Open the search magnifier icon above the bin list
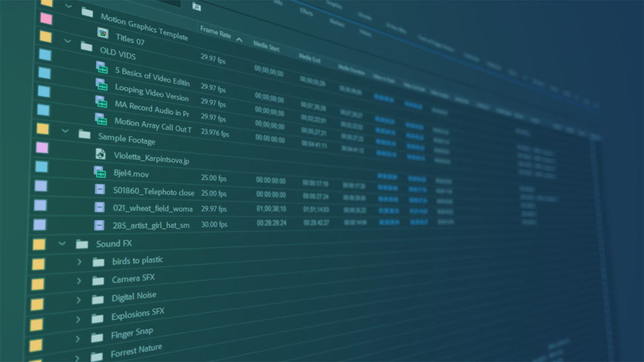This screenshot has height=362, width=644. (197, 6)
